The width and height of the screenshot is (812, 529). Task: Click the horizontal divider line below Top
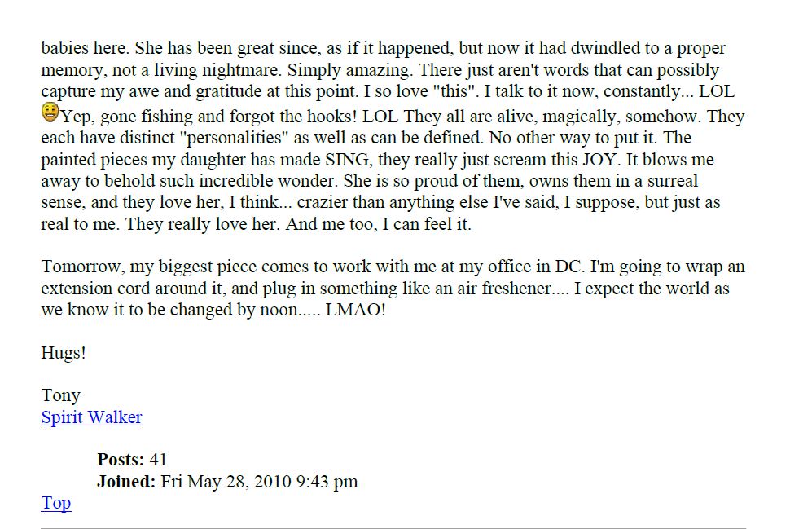click(393, 528)
